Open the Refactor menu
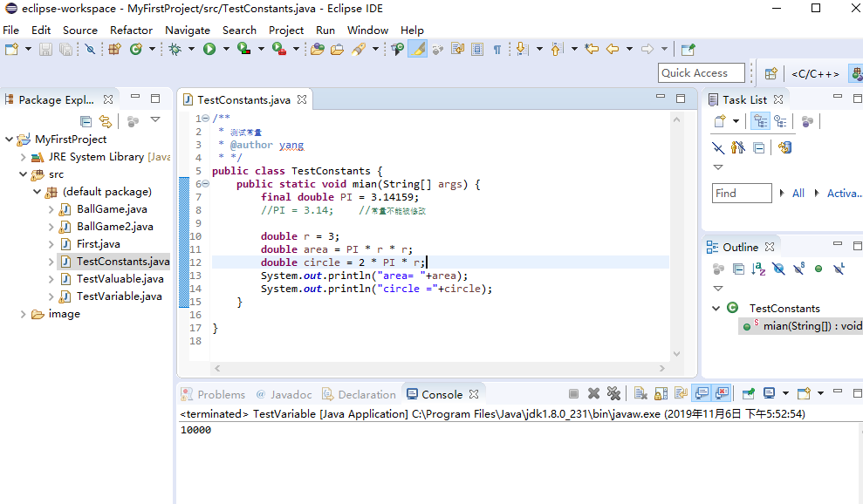 [x=131, y=31]
